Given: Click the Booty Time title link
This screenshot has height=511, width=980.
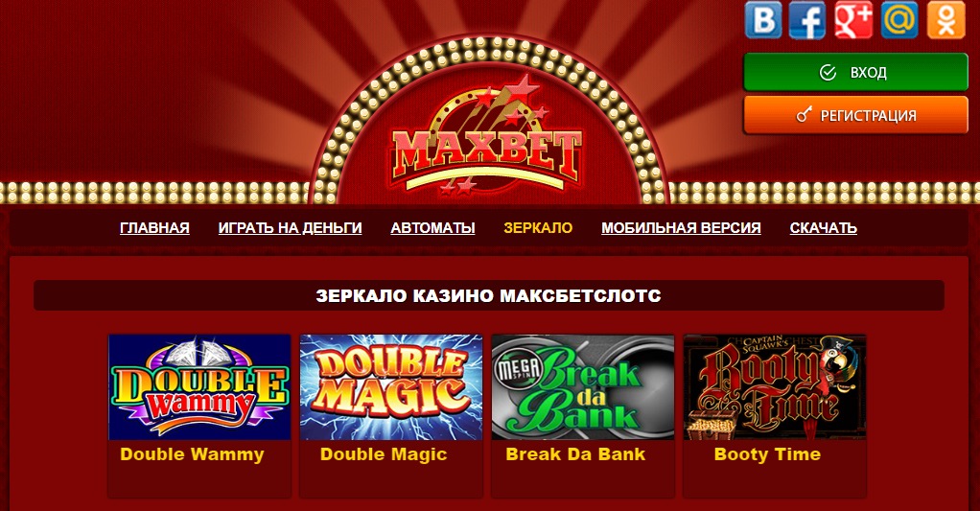Looking at the screenshot, I should [x=767, y=454].
